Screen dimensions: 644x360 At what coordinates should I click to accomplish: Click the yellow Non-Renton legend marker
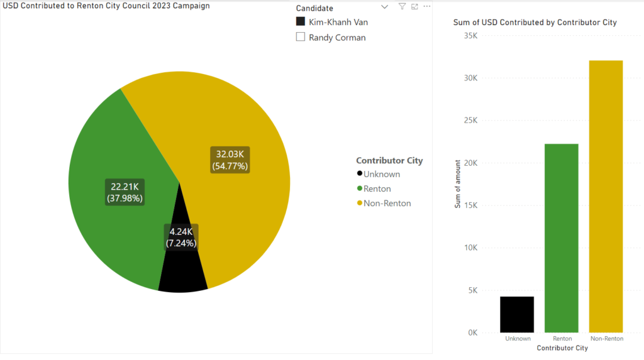[360, 203]
